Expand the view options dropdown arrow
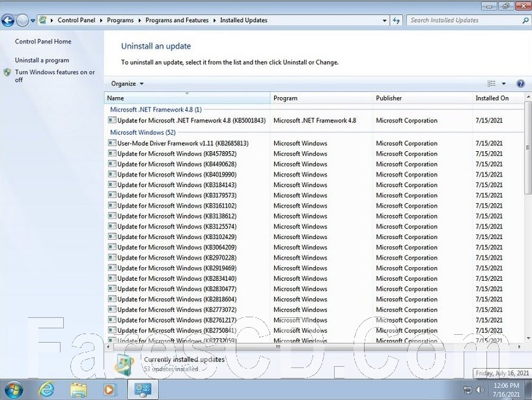The image size is (532, 400). click(x=504, y=83)
